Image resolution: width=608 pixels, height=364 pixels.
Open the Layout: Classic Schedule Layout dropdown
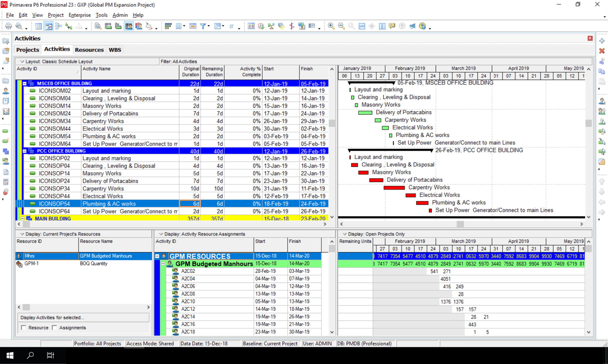(x=22, y=61)
